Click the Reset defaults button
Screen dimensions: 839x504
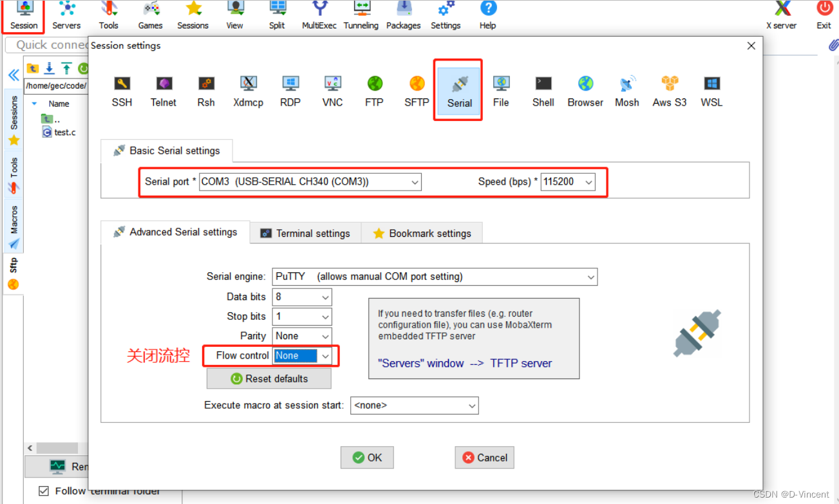(x=269, y=378)
